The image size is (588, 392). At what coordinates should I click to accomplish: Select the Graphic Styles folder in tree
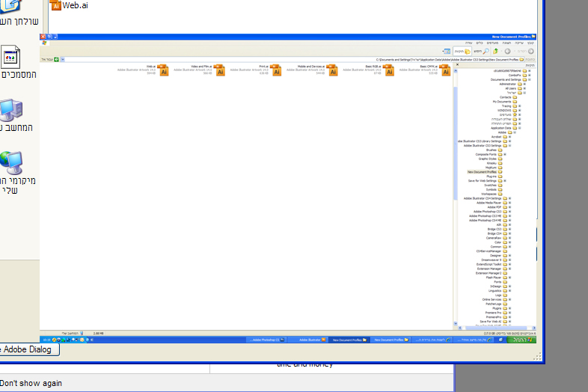490,159
